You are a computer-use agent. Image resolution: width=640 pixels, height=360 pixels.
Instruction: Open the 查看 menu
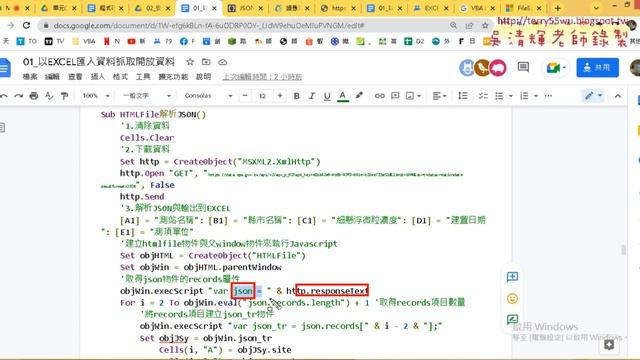coord(75,77)
